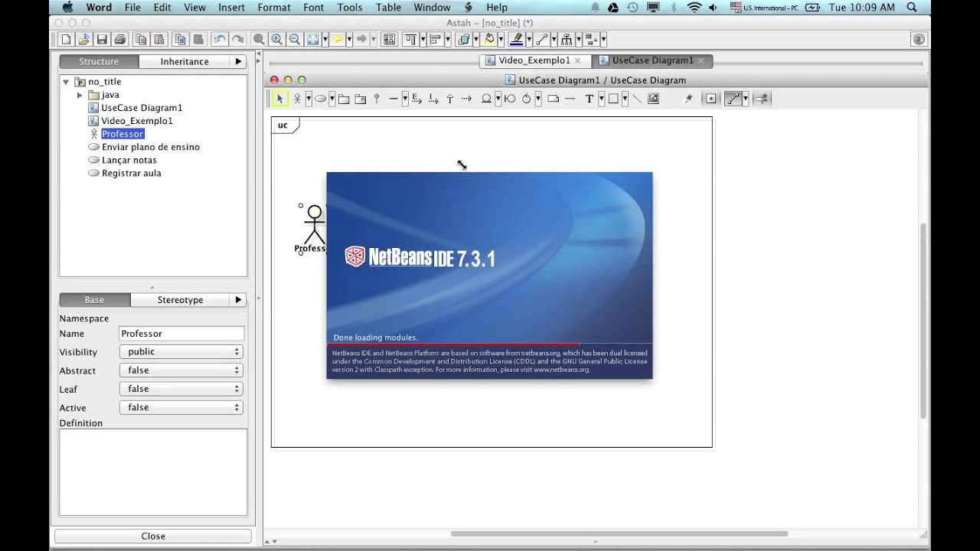The image size is (980, 551).
Task: Save the project with the floppy disk icon
Action: (103, 39)
